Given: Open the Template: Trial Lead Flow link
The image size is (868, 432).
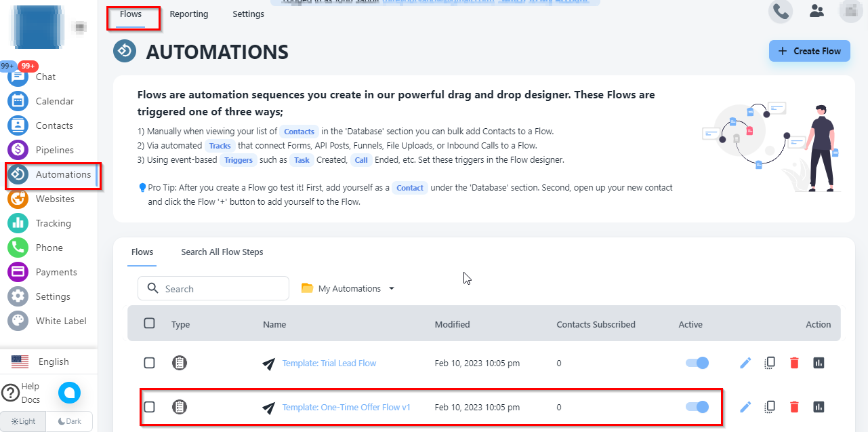Looking at the screenshot, I should tap(329, 363).
